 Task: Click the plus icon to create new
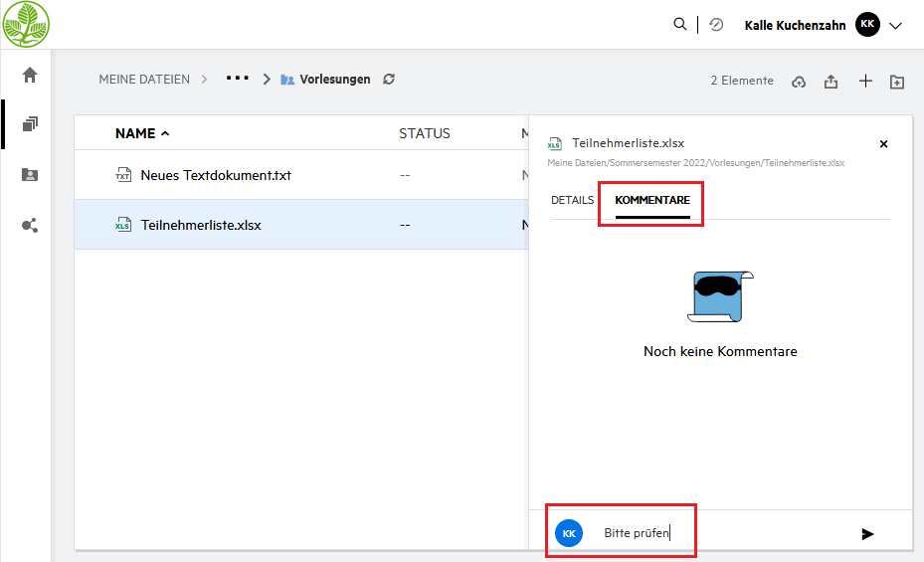[x=865, y=81]
